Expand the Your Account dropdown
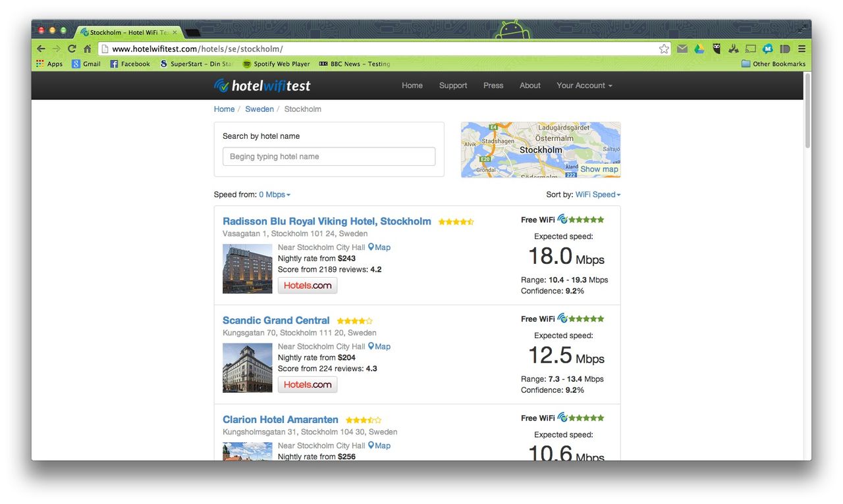The image size is (843, 504). (584, 86)
